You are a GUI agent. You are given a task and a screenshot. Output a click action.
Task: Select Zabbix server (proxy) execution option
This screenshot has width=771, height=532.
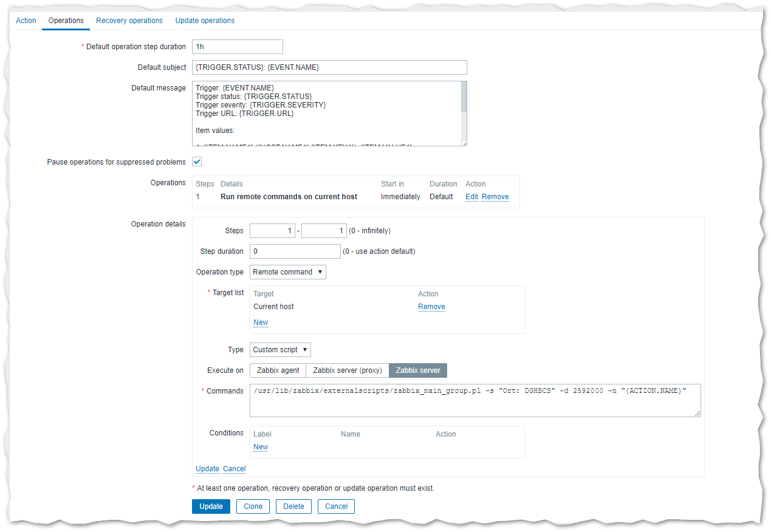coord(347,370)
